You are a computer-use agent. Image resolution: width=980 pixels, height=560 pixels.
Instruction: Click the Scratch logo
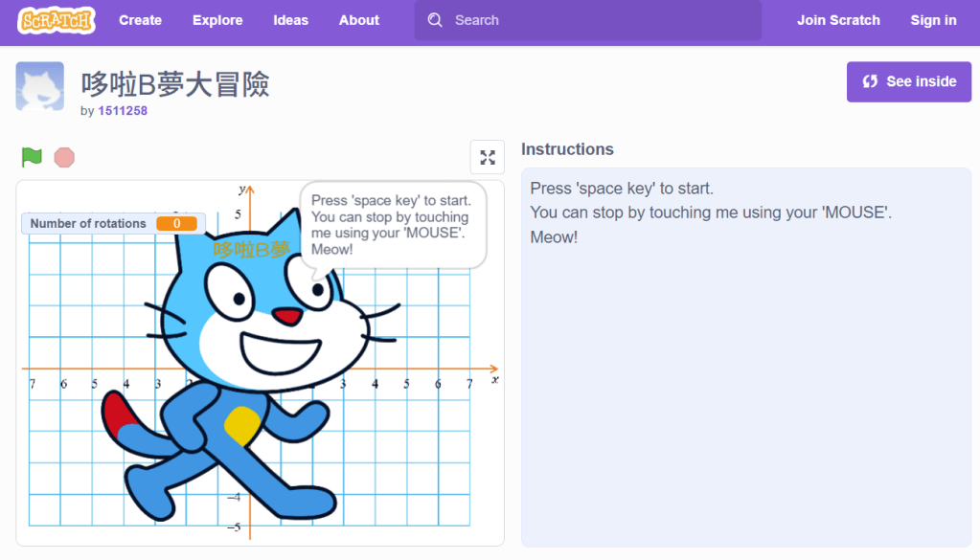[57, 20]
